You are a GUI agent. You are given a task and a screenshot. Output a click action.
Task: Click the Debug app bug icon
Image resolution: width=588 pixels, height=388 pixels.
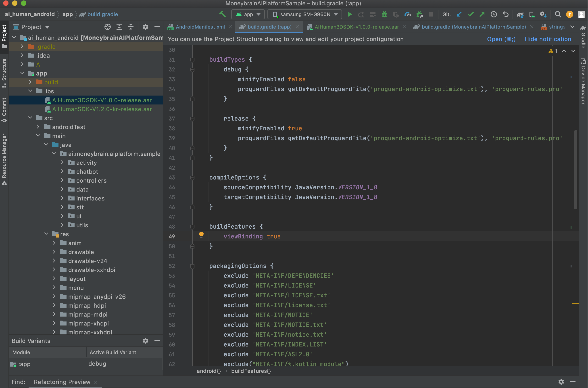[384, 14]
